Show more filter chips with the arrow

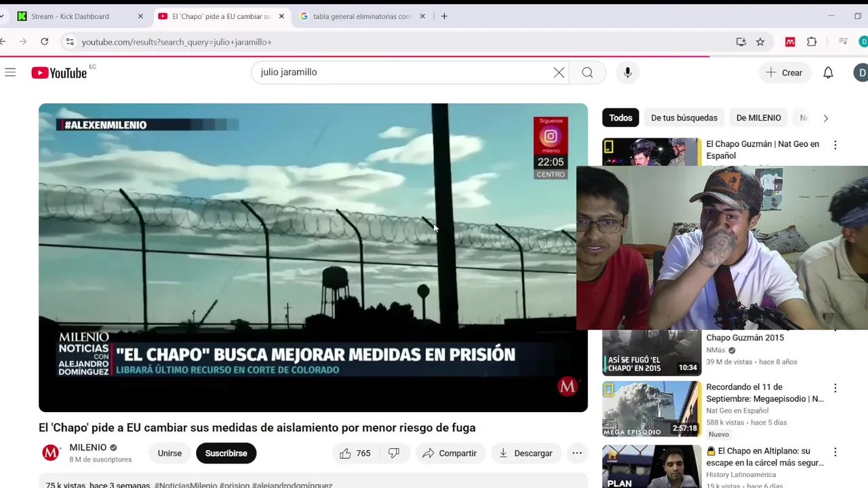coord(825,118)
